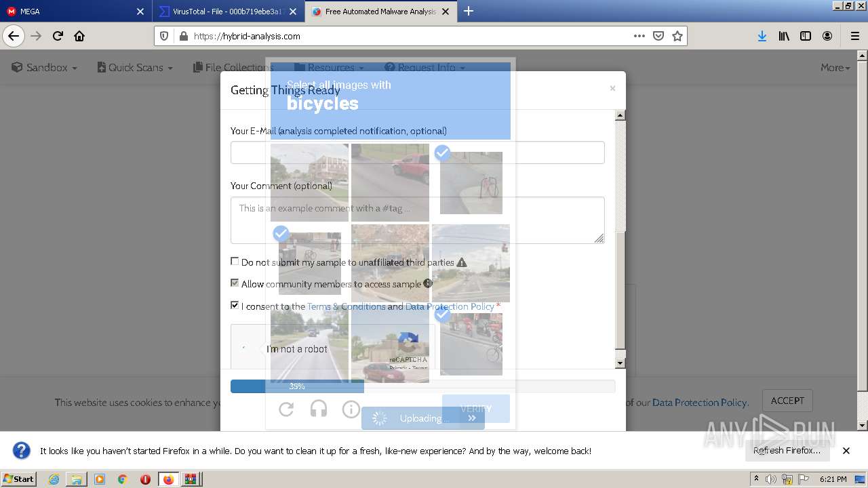Launch Opera from taskbar

tap(145, 479)
